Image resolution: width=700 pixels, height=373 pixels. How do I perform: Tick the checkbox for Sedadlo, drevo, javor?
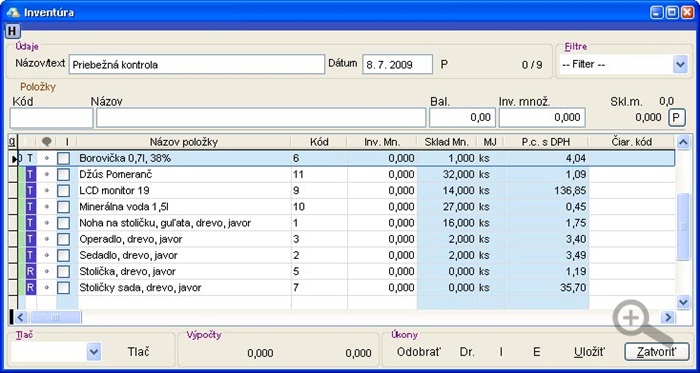point(63,255)
